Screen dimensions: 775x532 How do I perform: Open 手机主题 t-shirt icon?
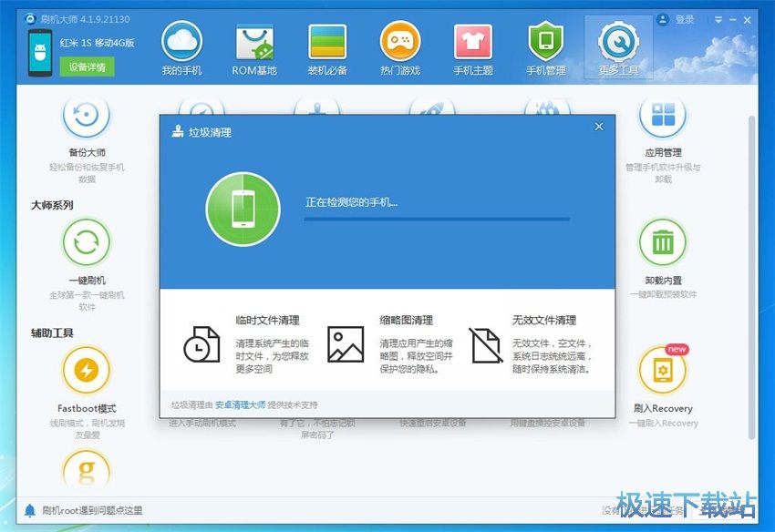pyautogui.click(x=473, y=42)
